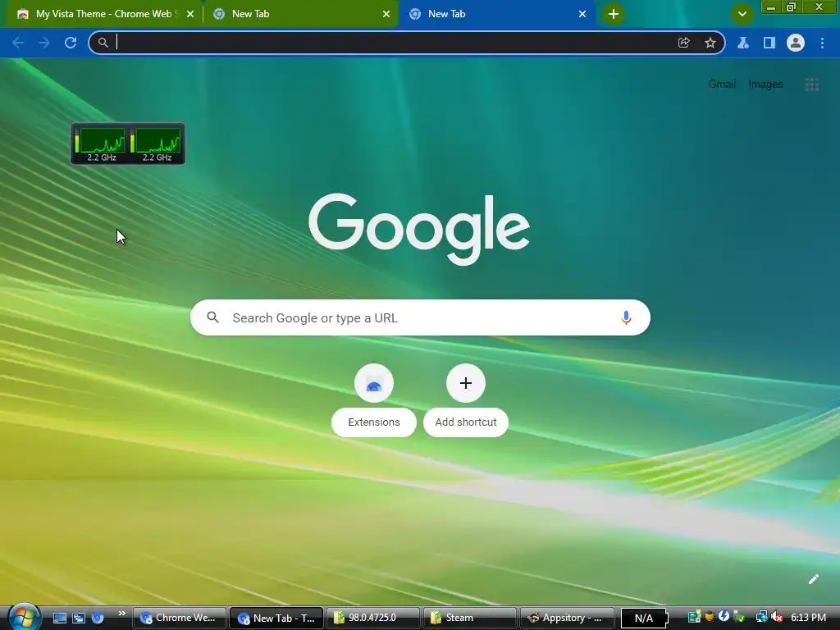Screen dimensions: 840x630
Task: Open the 6:13 PM clock
Action: tap(808, 618)
